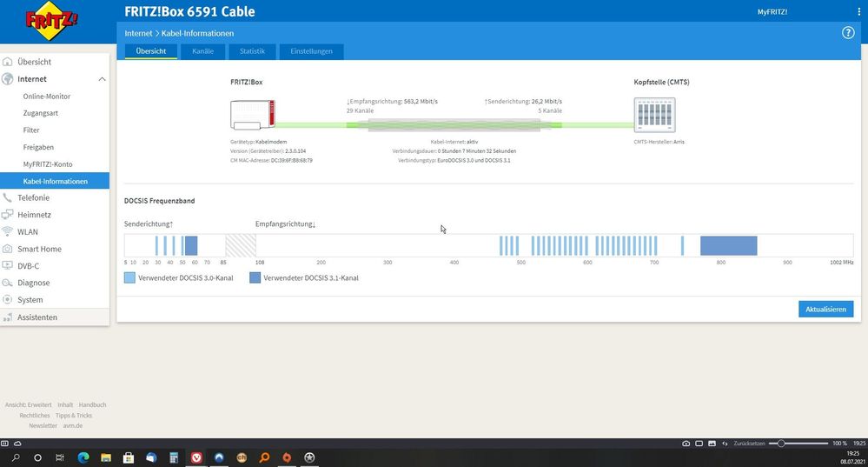Click the Internet globe icon in sidebar
This screenshot has width=868, height=467.
click(8, 78)
